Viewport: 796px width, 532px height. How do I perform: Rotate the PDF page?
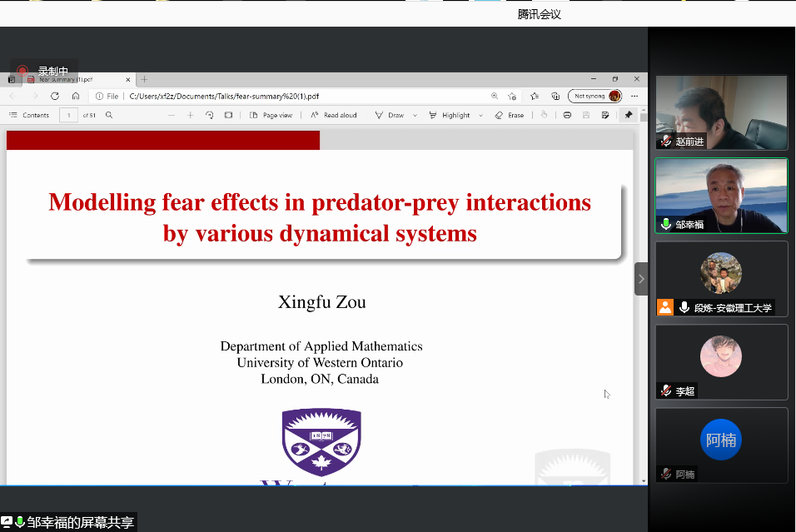[209, 115]
